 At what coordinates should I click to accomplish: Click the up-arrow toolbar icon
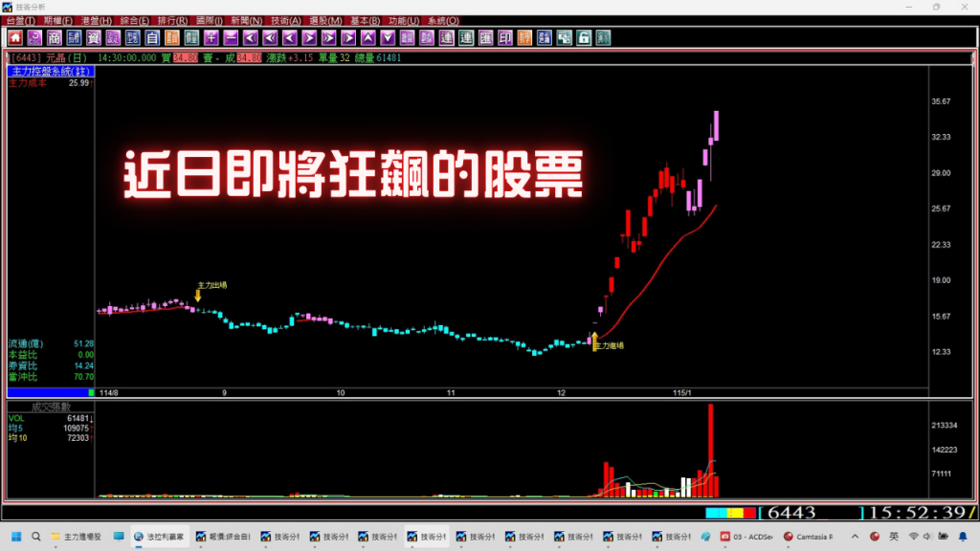pos(367,38)
